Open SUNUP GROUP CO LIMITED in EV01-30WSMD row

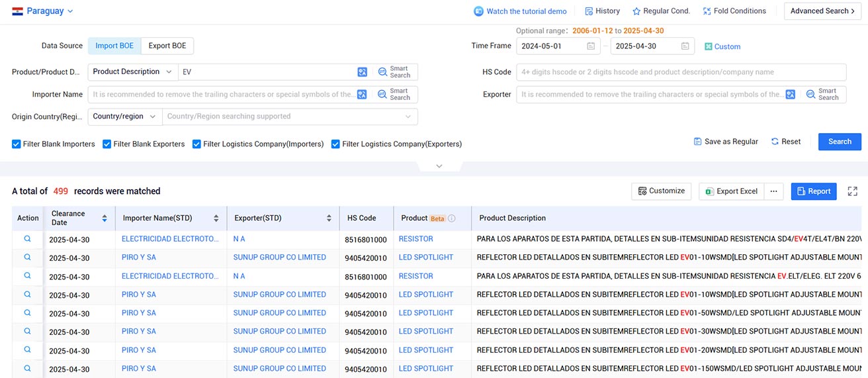[279, 332]
